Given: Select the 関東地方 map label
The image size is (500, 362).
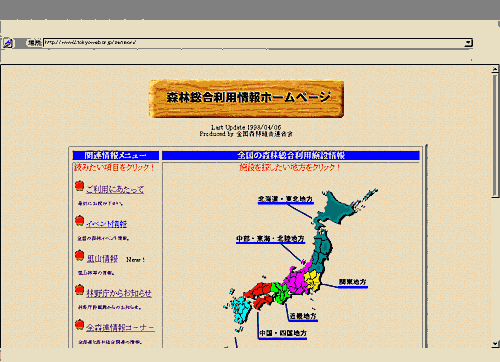Looking at the screenshot, I should [353, 282].
